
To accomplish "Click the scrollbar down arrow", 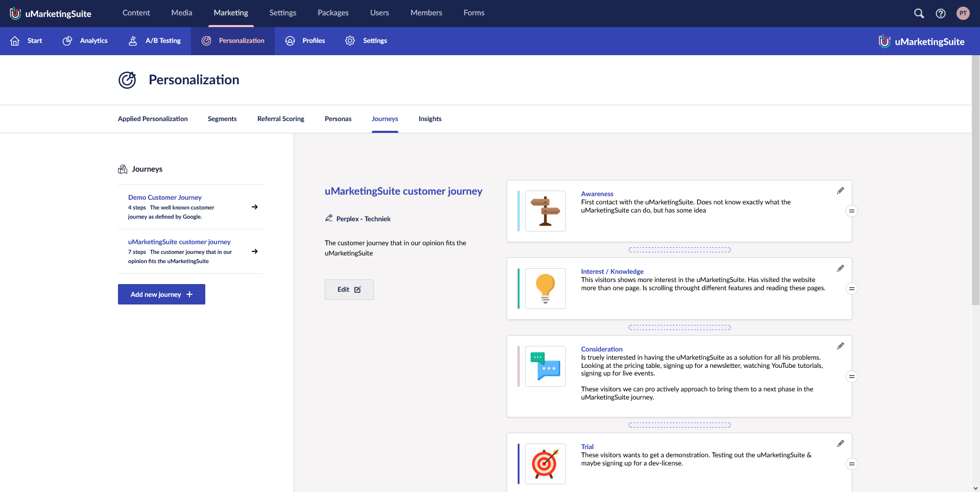I will click(x=975, y=488).
